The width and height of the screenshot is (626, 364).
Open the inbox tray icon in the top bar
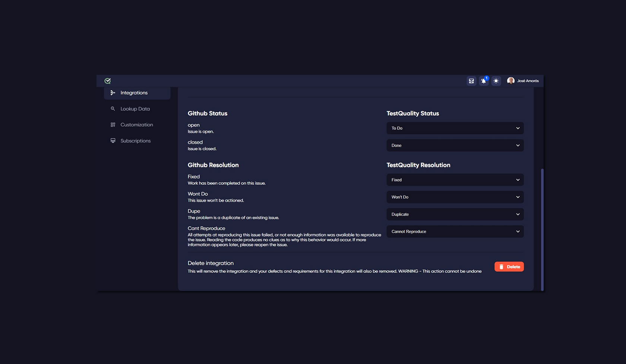coord(471,80)
